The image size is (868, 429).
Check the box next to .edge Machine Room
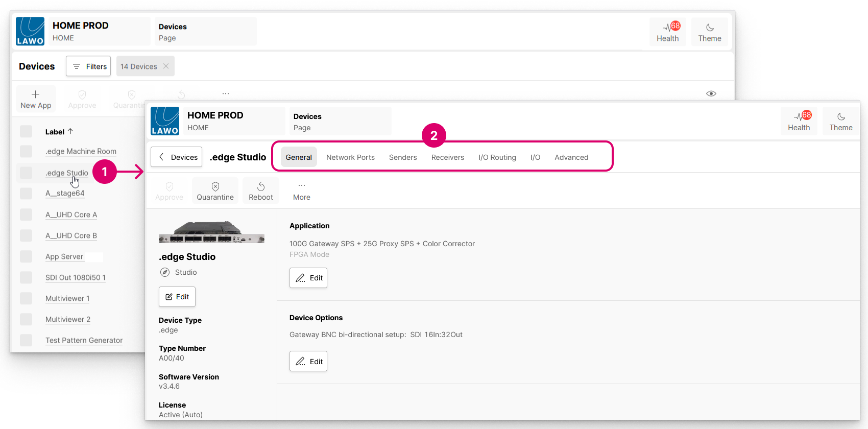26,151
